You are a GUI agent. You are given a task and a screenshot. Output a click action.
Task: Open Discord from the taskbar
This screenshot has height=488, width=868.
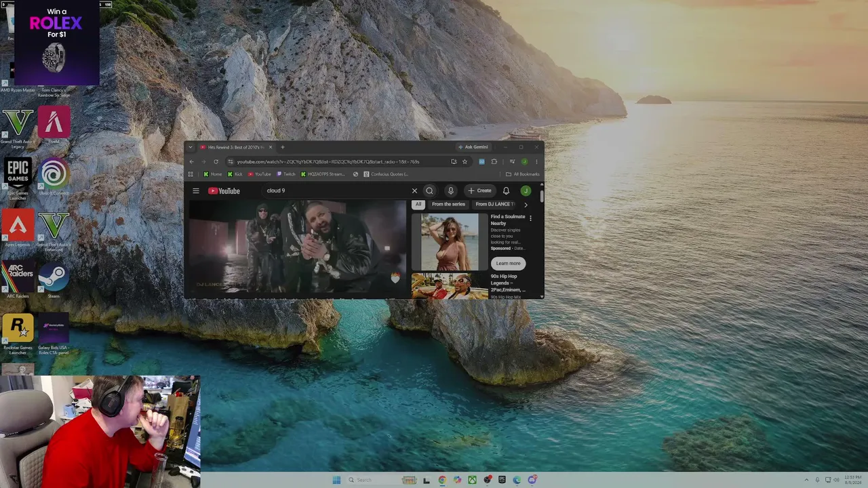point(532,480)
